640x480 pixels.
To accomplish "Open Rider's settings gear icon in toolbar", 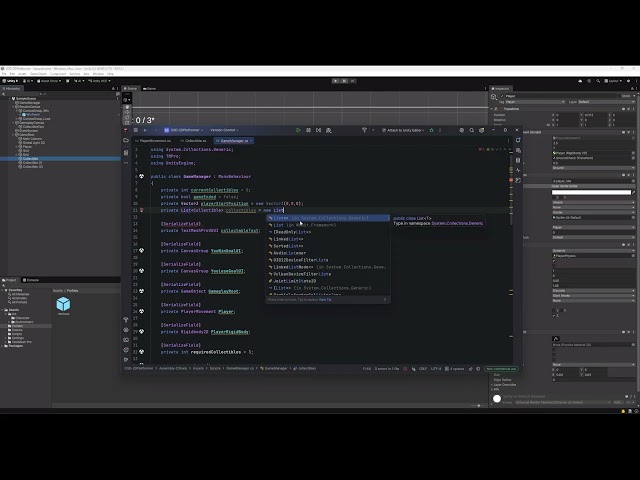I will [x=462, y=130].
